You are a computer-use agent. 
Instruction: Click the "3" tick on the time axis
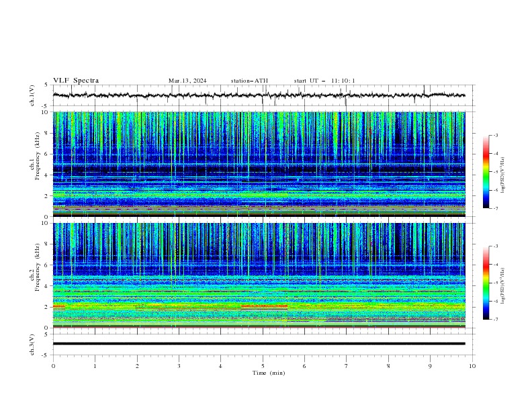click(x=179, y=366)
